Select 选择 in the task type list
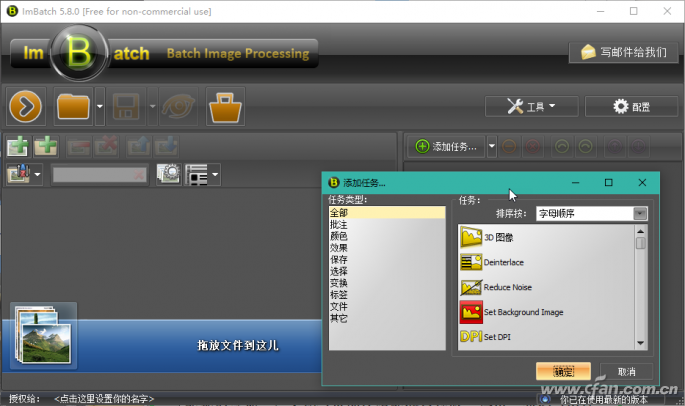Viewport: 685px width, 406px height. (x=387, y=271)
